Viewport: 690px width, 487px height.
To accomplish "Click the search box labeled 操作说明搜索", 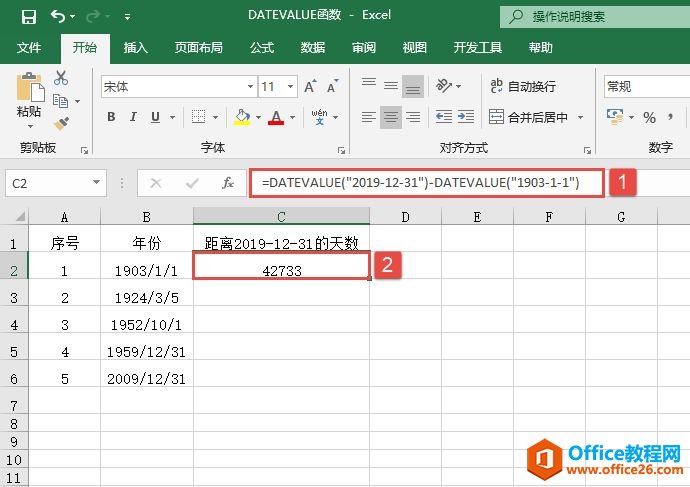I will point(595,17).
